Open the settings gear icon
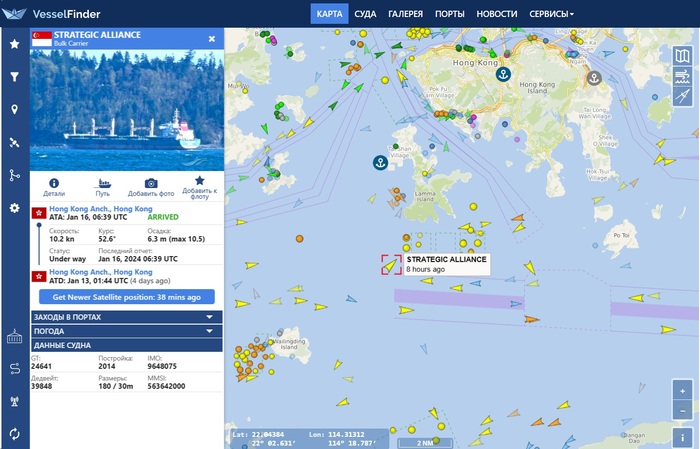Screen dimensions: 700x449 15,208
